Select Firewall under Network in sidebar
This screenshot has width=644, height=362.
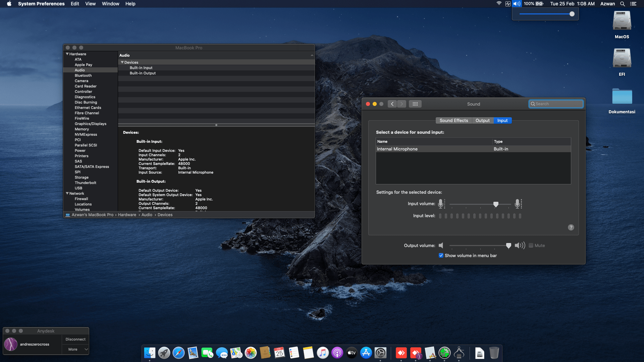coord(82,199)
